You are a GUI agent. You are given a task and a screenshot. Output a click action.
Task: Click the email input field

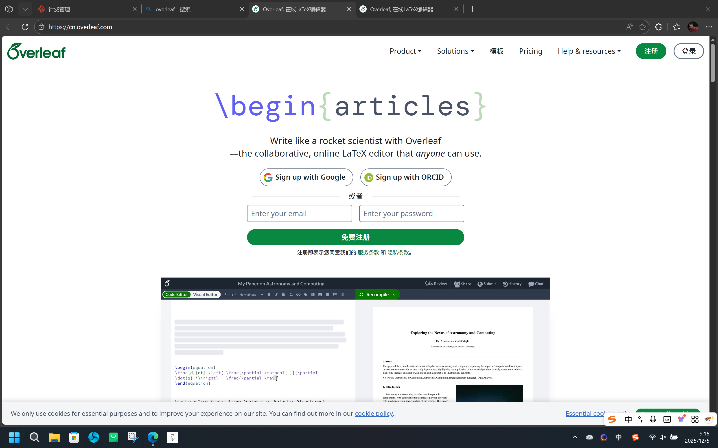pos(301,213)
